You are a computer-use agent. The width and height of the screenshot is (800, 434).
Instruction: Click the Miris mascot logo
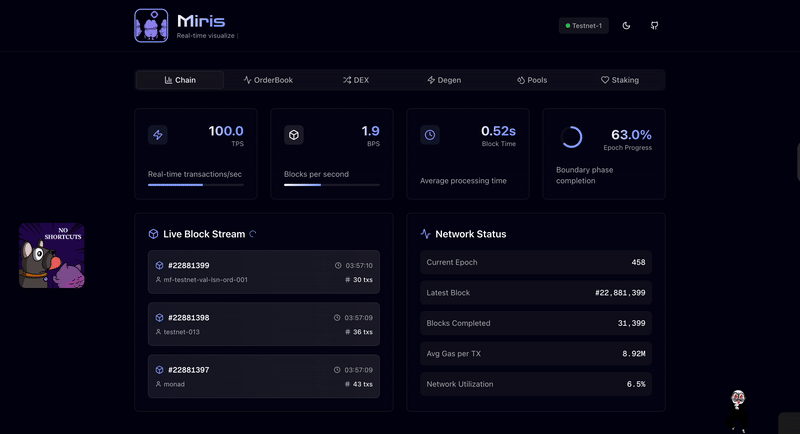tap(151, 26)
